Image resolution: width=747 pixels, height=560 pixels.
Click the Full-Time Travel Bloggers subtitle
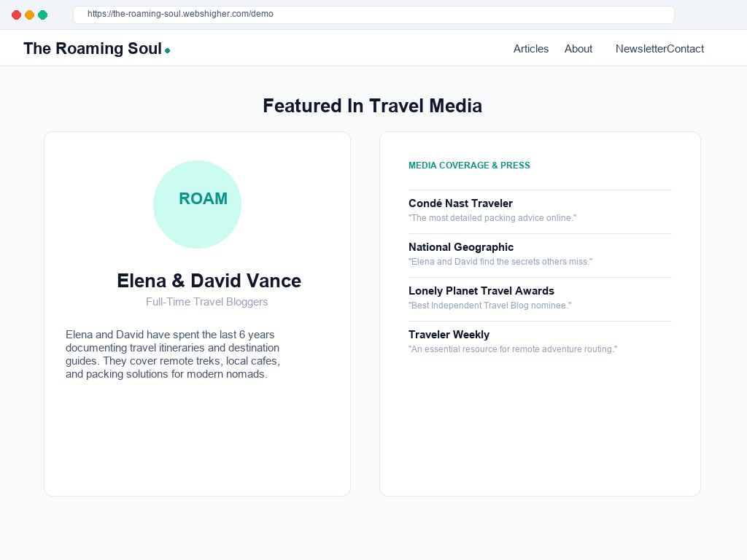[206, 302]
